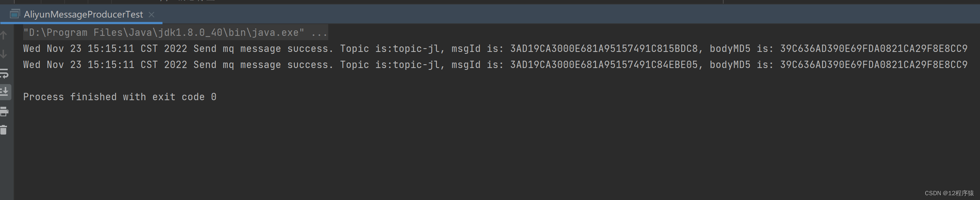
Task: Click 'topic-jl' in the first log line
Action: point(416,49)
